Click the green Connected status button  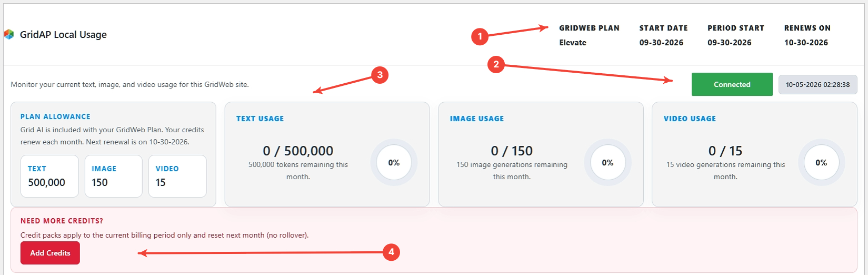(732, 84)
